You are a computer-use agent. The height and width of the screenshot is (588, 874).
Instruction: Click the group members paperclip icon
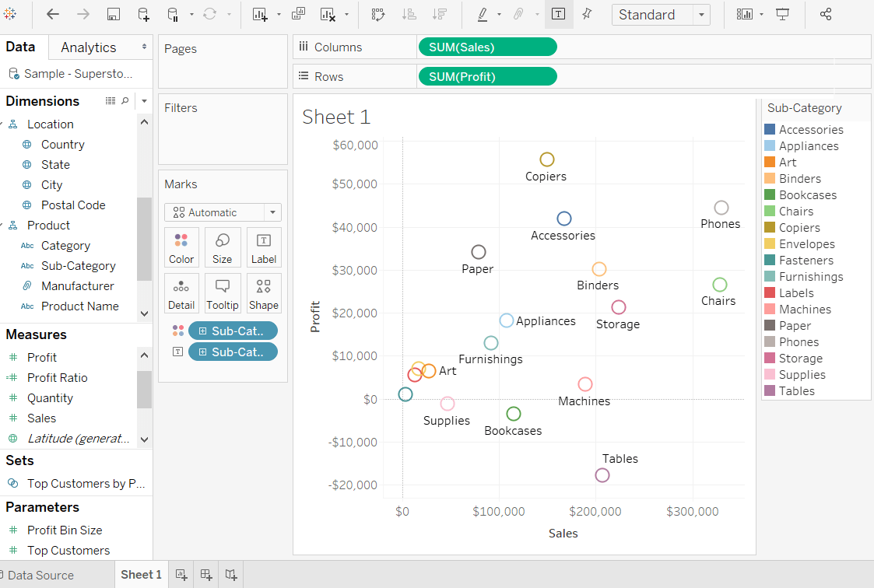(x=518, y=15)
